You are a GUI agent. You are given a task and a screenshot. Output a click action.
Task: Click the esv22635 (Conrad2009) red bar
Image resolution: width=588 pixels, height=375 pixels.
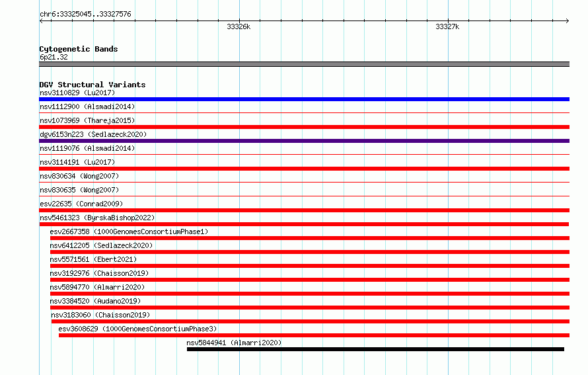(x=304, y=210)
